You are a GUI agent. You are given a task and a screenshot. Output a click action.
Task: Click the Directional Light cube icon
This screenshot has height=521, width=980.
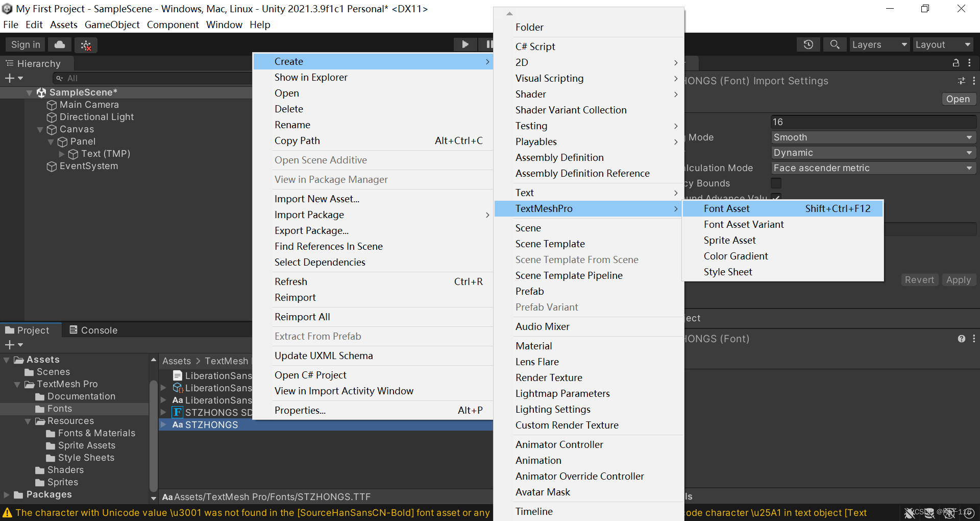pos(52,117)
